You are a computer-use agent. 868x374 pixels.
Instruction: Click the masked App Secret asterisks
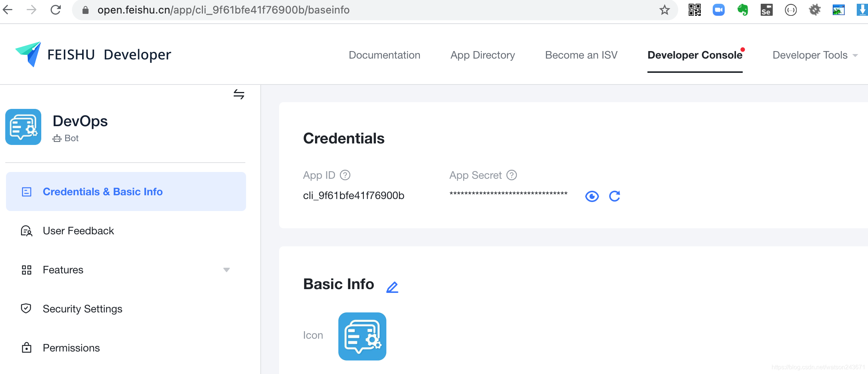[509, 194]
